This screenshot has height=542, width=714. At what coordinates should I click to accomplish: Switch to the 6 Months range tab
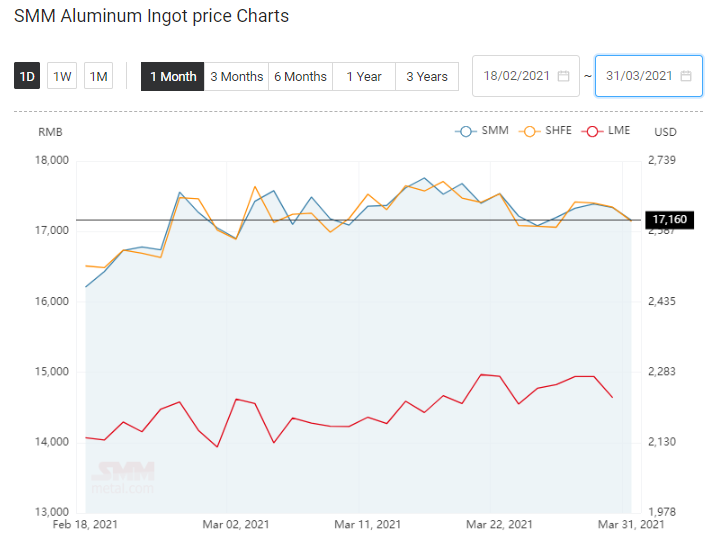(301, 77)
